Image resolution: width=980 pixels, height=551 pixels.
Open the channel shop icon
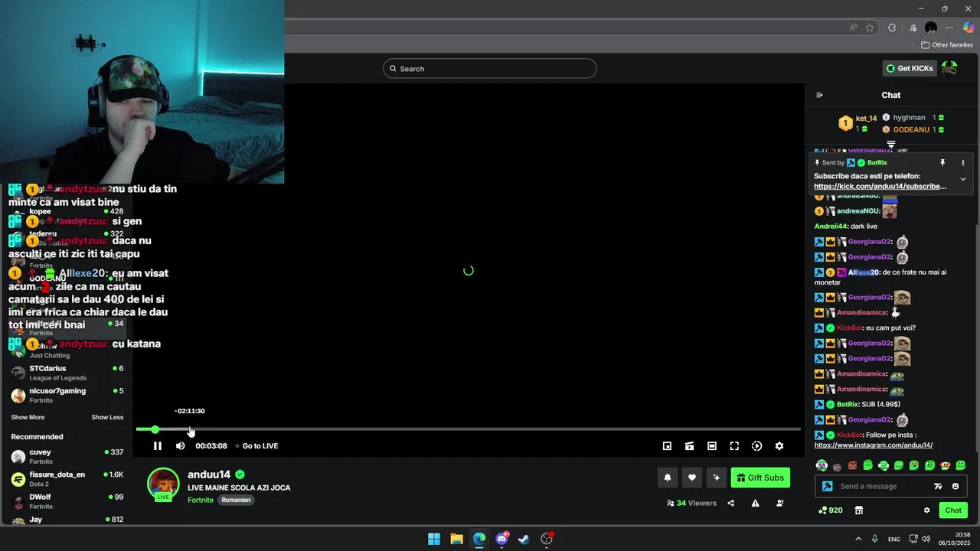pos(859,510)
